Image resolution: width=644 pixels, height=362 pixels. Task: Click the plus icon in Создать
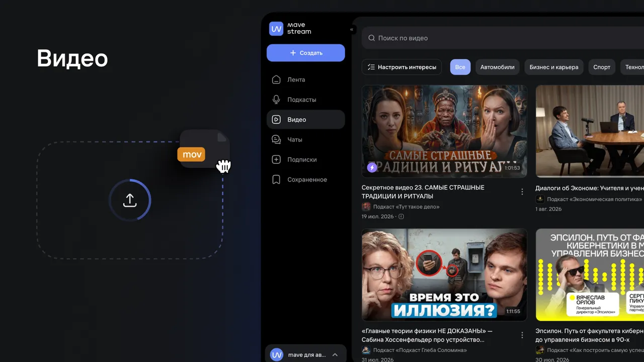293,53
